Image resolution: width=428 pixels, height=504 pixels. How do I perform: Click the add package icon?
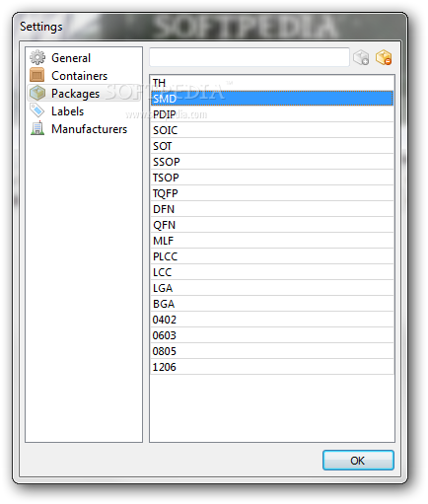coord(361,57)
